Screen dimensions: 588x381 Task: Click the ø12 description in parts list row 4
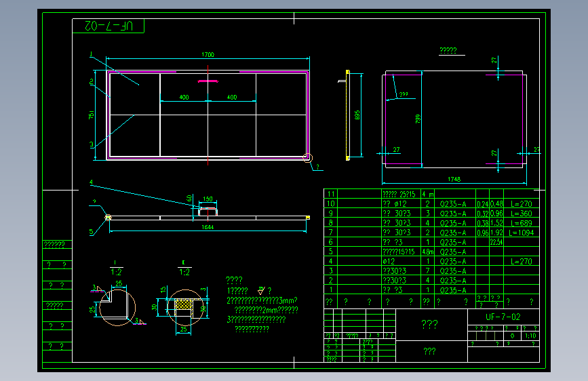[389, 262]
